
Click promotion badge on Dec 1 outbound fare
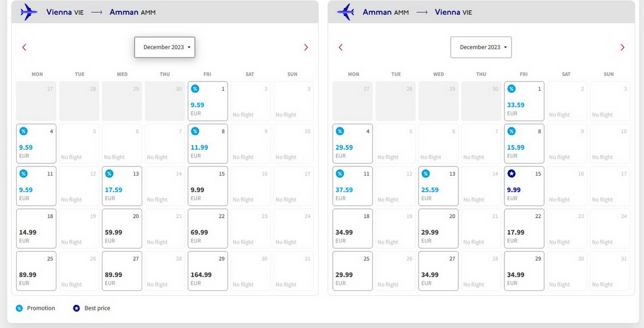(195, 89)
